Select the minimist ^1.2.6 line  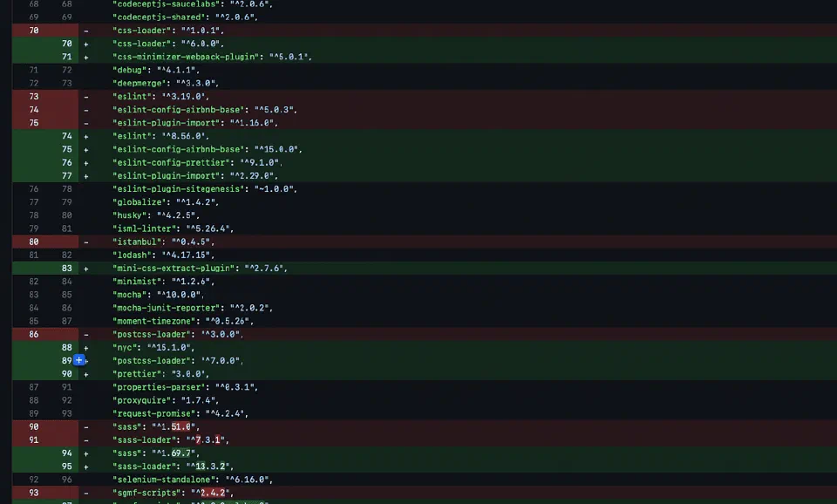click(x=425, y=282)
